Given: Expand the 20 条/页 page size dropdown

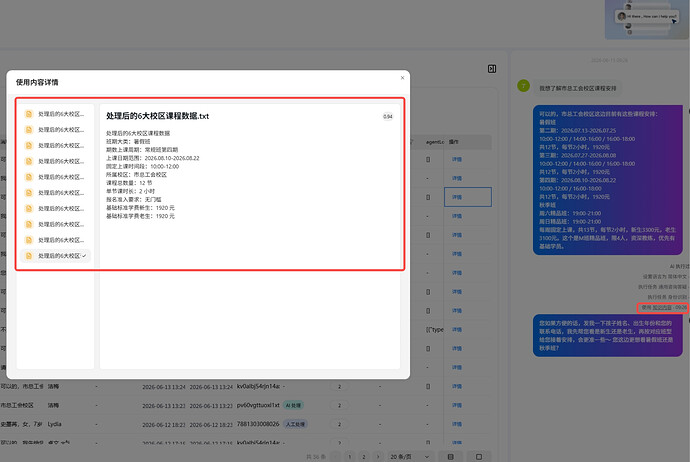Looking at the screenshot, I should coord(410,457).
